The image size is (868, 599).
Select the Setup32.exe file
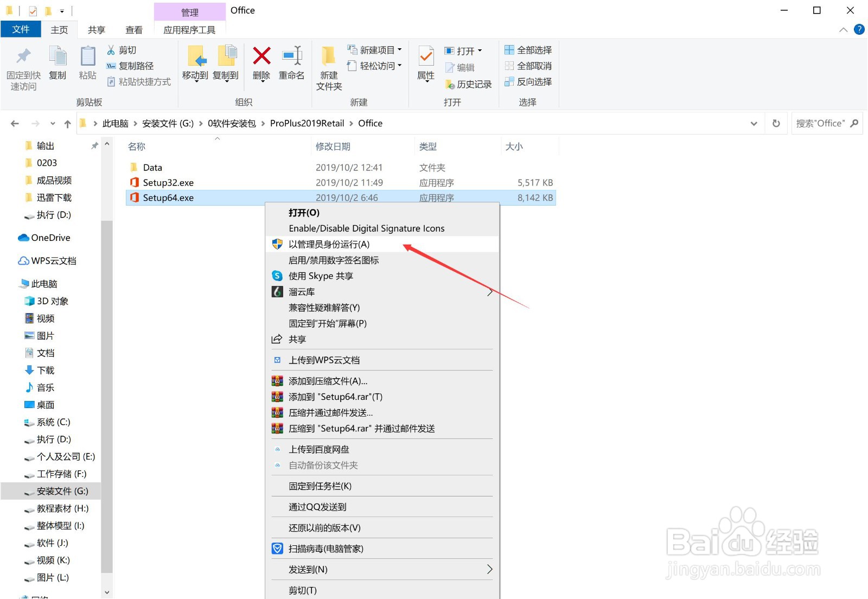point(168,183)
